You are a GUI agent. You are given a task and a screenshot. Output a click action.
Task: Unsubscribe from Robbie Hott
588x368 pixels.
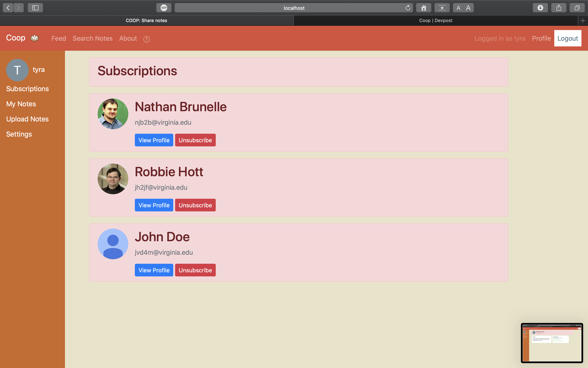click(195, 205)
